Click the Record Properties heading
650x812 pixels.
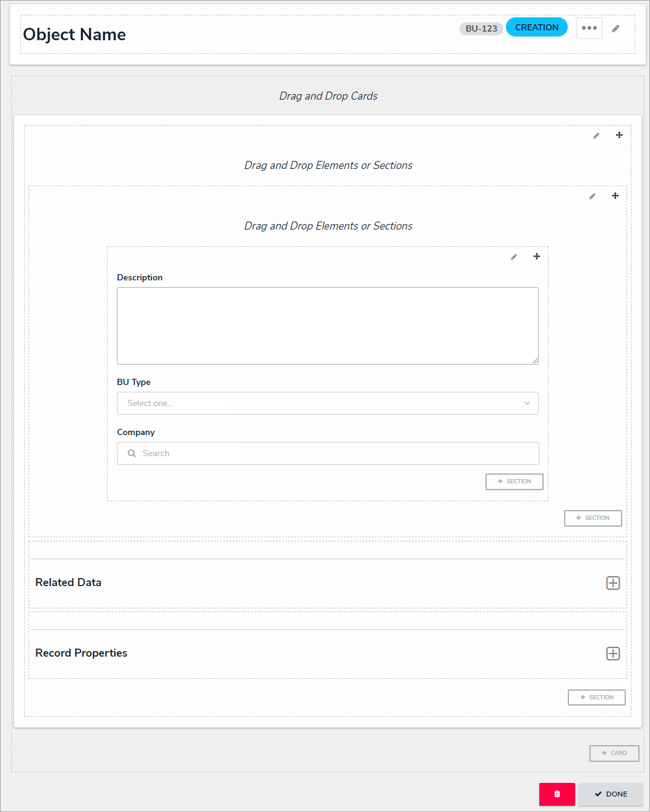tap(82, 653)
